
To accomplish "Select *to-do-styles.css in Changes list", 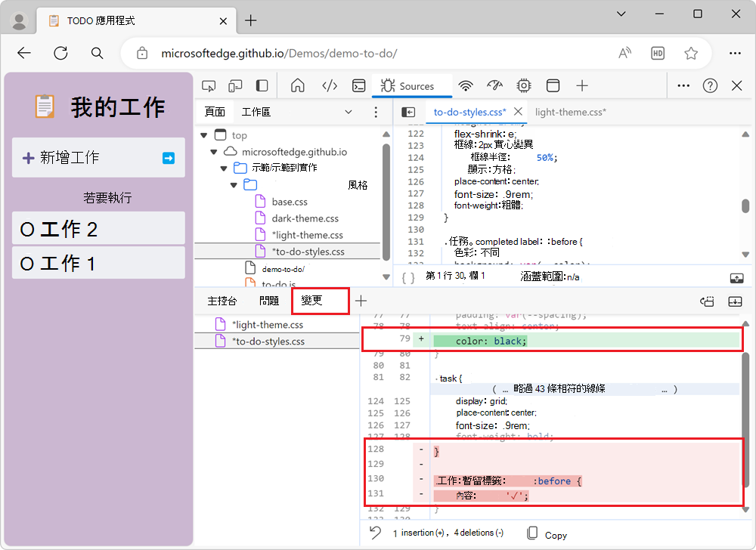I will point(277,341).
